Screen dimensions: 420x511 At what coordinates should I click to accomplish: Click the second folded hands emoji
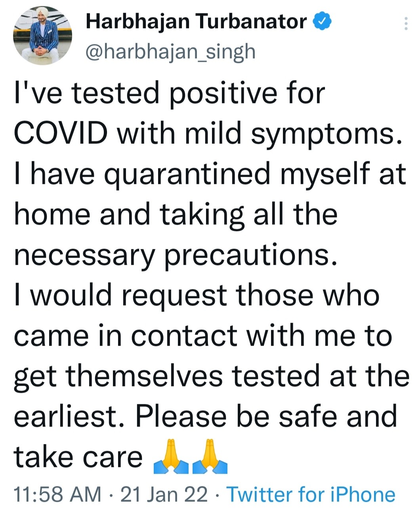tap(210, 457)
